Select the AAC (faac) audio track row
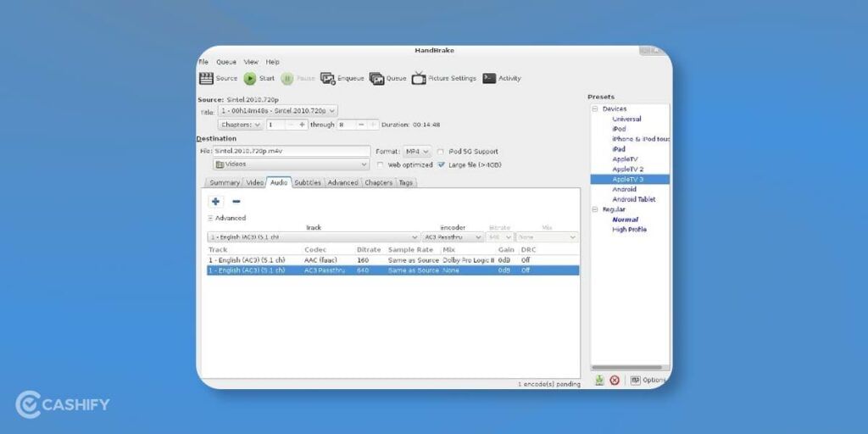This screenshot has height=434, width=868. [393, 260]
